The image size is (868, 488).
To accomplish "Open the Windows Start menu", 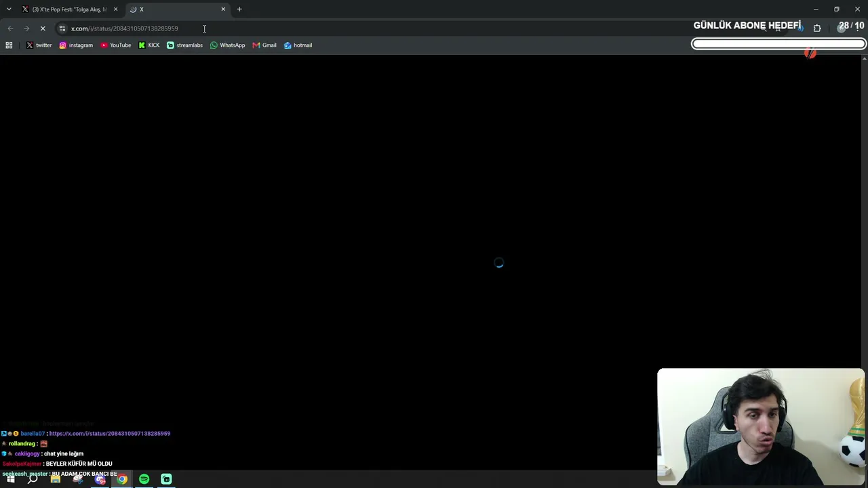I will (10, 479).
